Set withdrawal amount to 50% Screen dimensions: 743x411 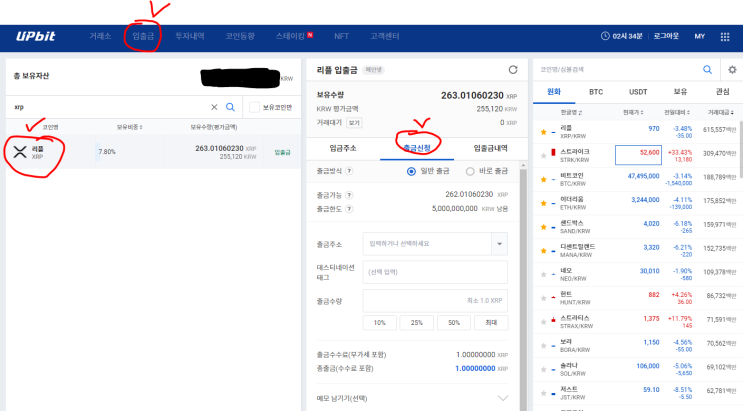[454, 322]
